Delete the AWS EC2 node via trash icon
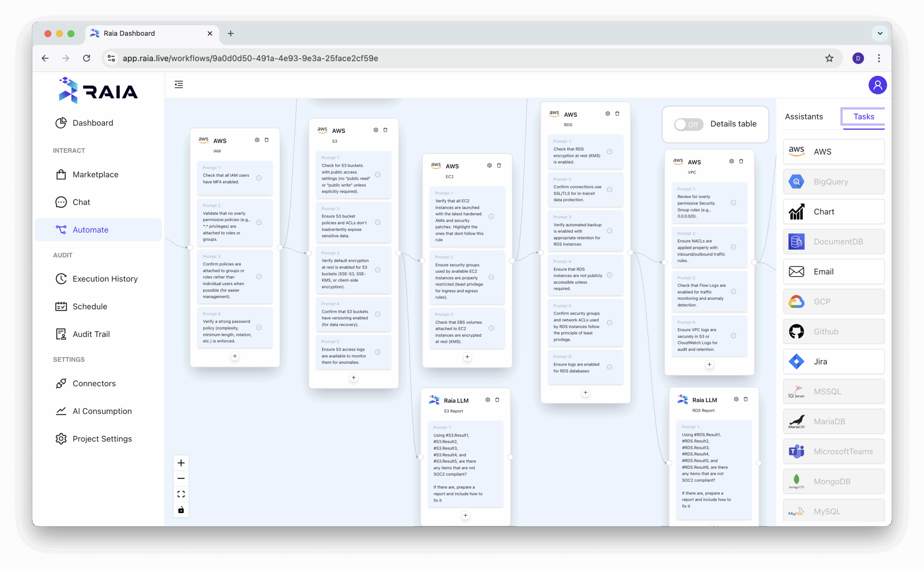This screenshot has width=924, height=569. (499, 166)
